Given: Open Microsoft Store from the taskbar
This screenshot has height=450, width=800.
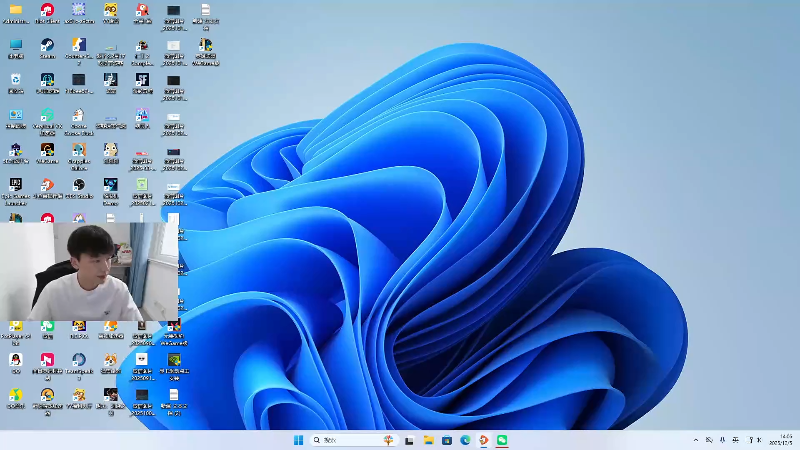Looking at the screenshot, I should tap(446, 440).
